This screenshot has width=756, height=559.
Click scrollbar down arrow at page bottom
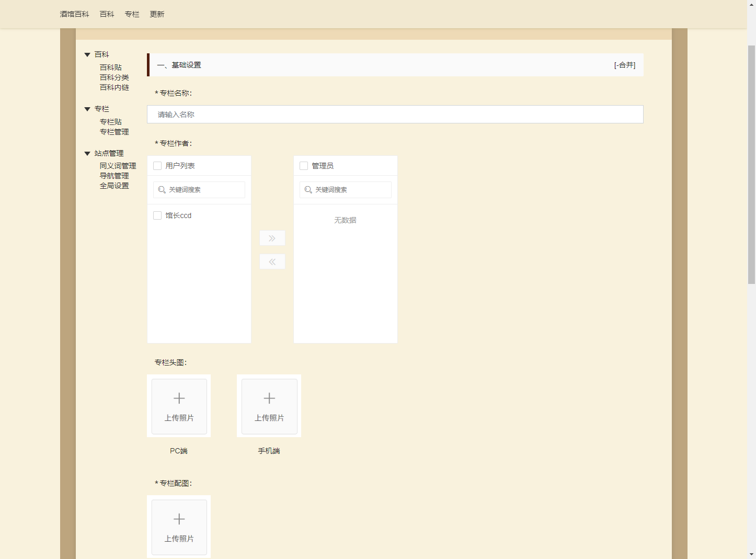[x=751, y=554]
